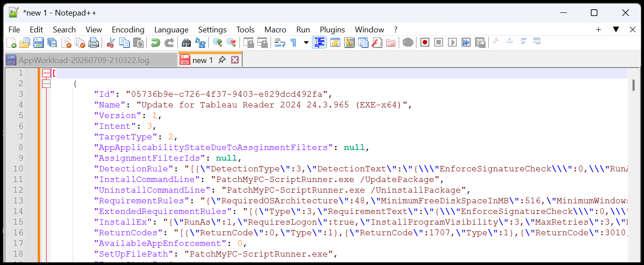Click the Stop Recording square button
Viewport: 644px width, 265px height.
pyautogui.click(x=439, y=43)
